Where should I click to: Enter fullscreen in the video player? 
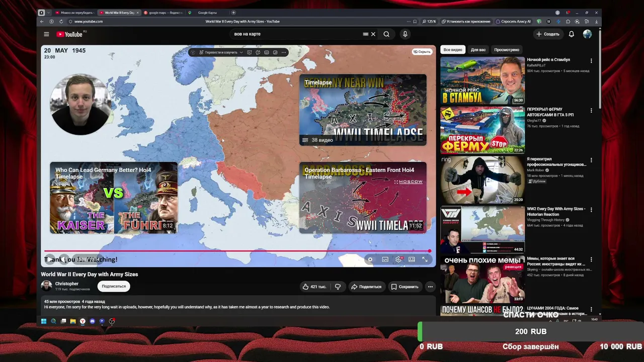[x=425, y=259]
